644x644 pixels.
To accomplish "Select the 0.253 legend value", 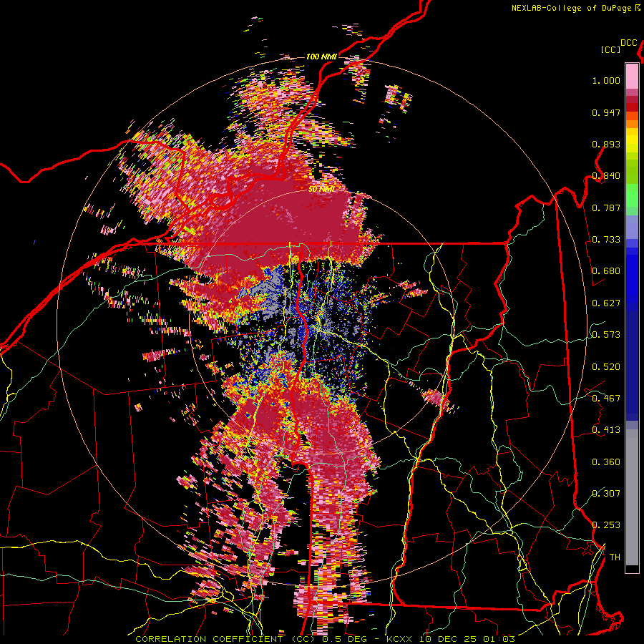I will (606, 525).
